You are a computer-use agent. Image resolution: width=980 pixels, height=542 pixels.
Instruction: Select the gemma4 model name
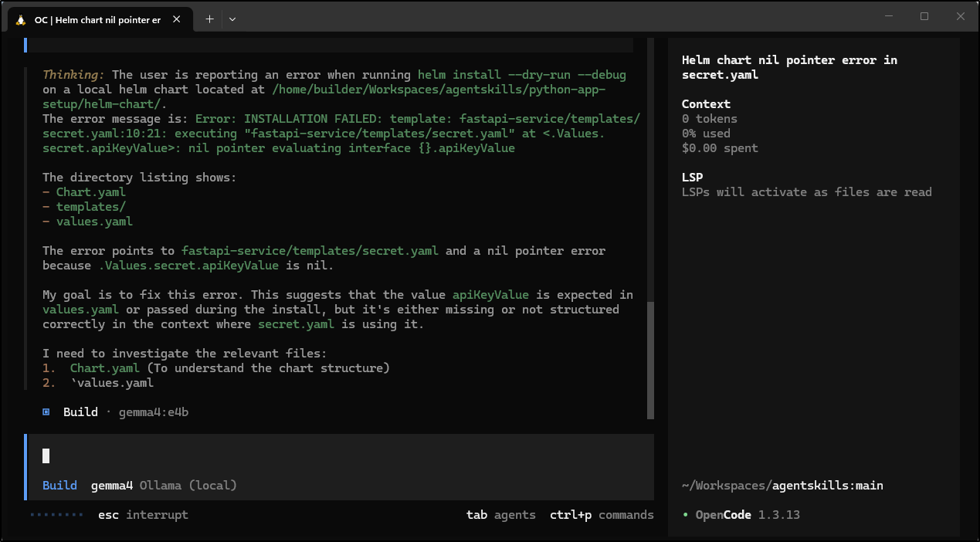pyautogui.click(x=111, y=485)
